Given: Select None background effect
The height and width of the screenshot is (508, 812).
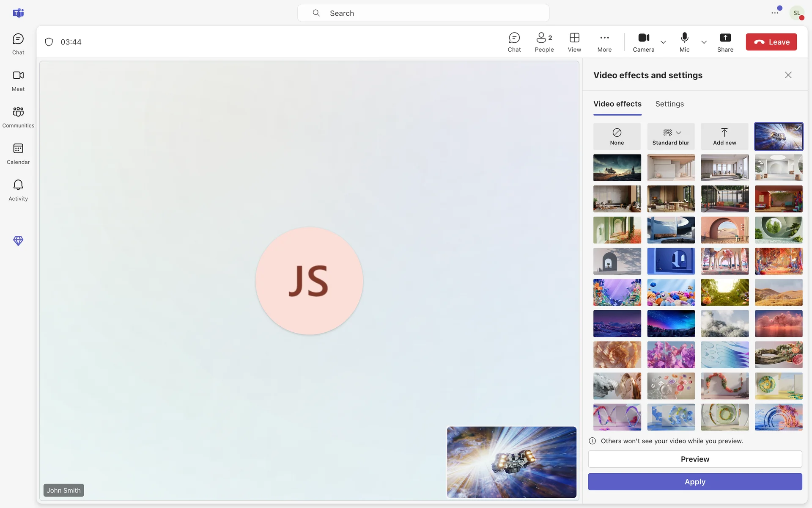Looking at the screenshot, I should coord(617,136).
